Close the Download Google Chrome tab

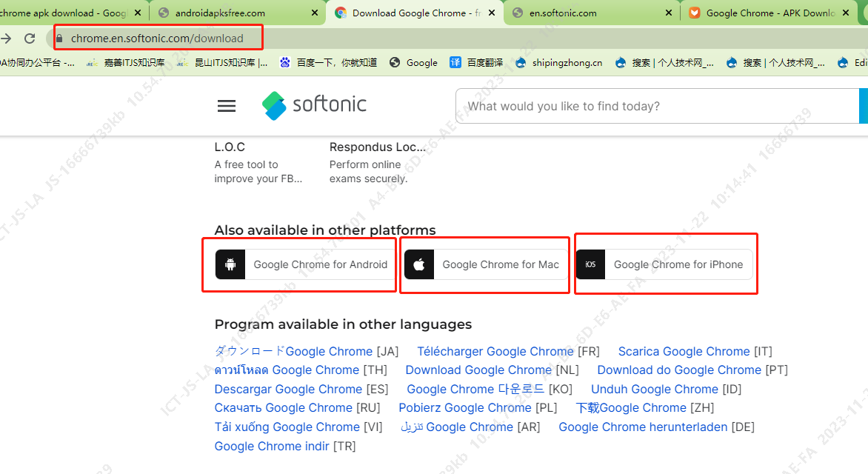[492, 13]
